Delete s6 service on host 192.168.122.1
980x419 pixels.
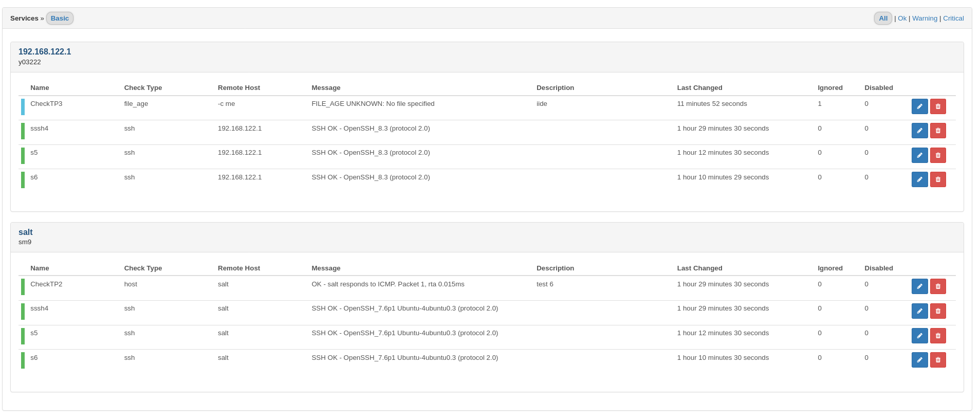(938, 179)
